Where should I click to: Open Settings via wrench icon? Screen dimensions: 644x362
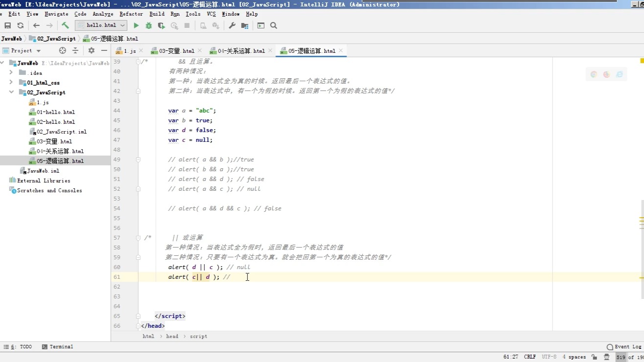[x=232, y=25]
